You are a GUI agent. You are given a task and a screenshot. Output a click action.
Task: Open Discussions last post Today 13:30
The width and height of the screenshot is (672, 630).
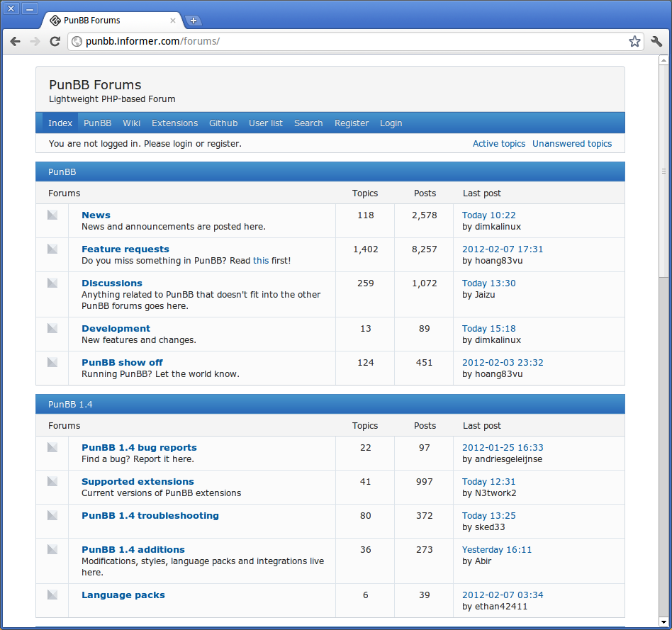tap(488, 283)
